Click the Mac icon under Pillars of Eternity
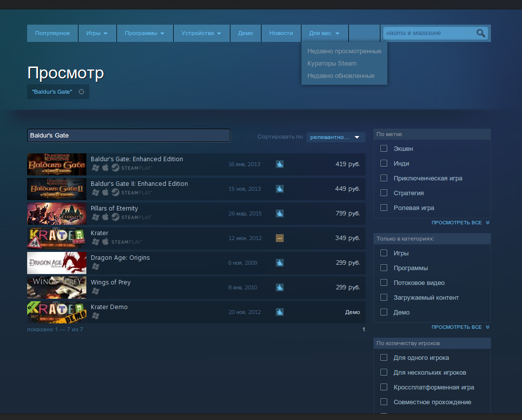This screenshot has height=420, width=522. coord(105,217)
